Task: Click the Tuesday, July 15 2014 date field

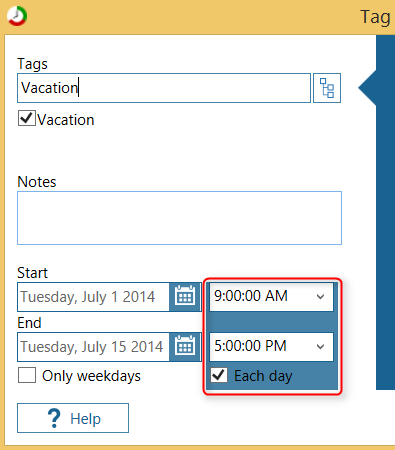Action: coord(93,347)
